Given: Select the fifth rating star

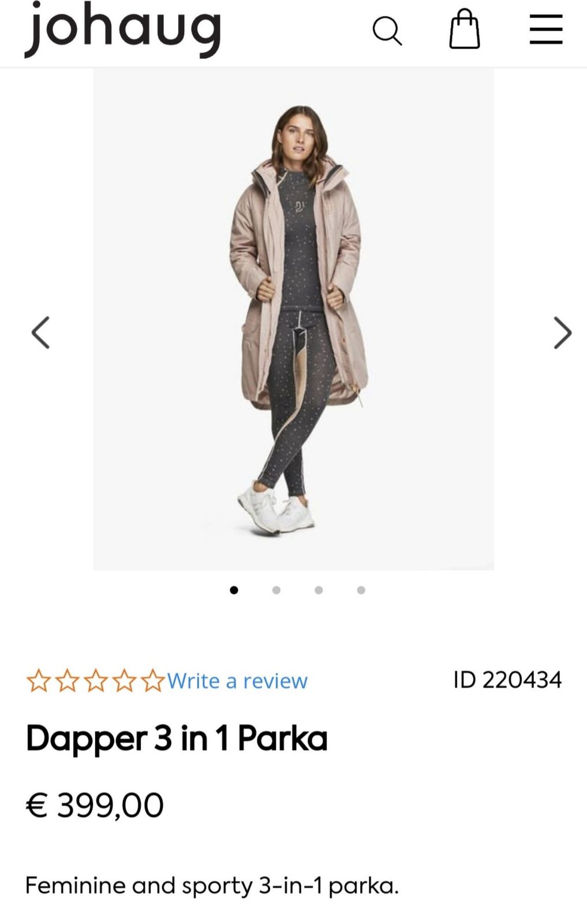Looking at the screenshot, I should tap(152, 681).
